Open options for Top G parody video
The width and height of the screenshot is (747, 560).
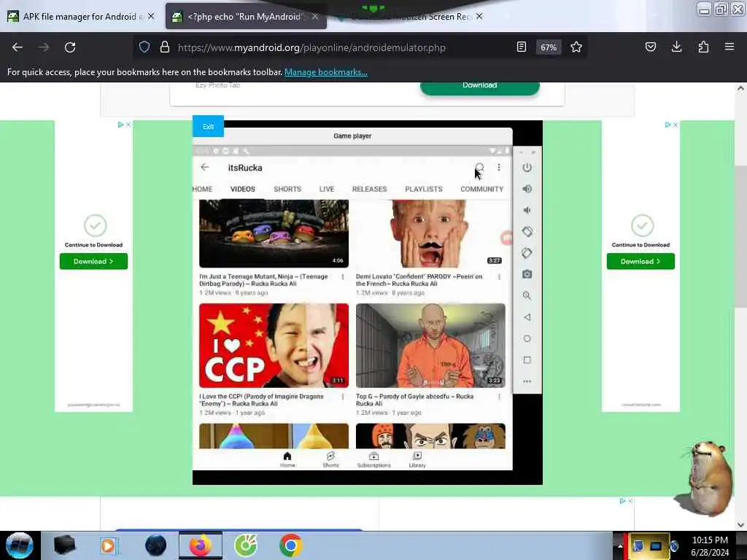click(x=499, y=397)
